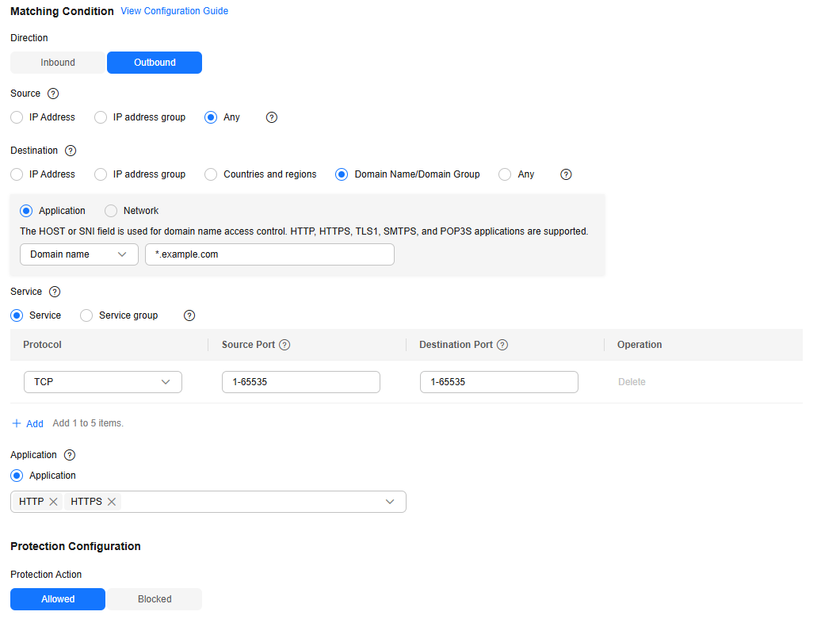840x623 pixels.
Task: Select IP address group for Source
Action: click(101, 117)
